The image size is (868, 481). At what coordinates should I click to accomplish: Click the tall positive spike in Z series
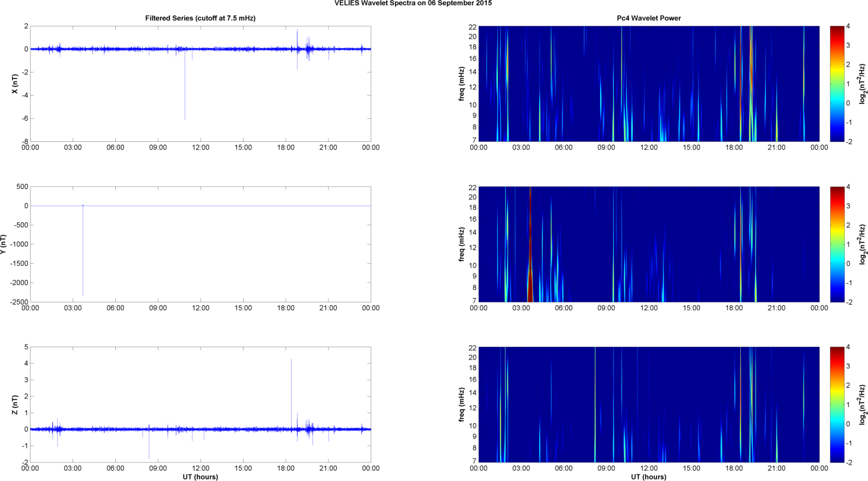pos(291,384)
